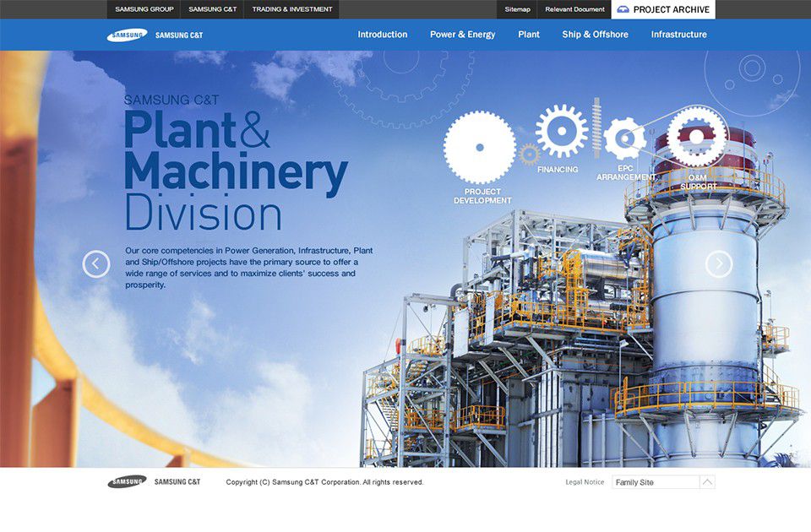Screen dimensions: 811x532
Task: Switch to the Trading & Investment tab
Action: [292, 9]
